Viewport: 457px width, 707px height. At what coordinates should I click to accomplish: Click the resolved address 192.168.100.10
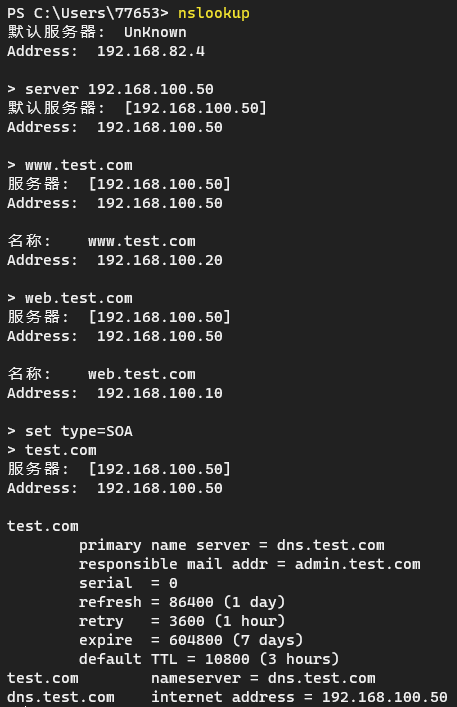160,393
